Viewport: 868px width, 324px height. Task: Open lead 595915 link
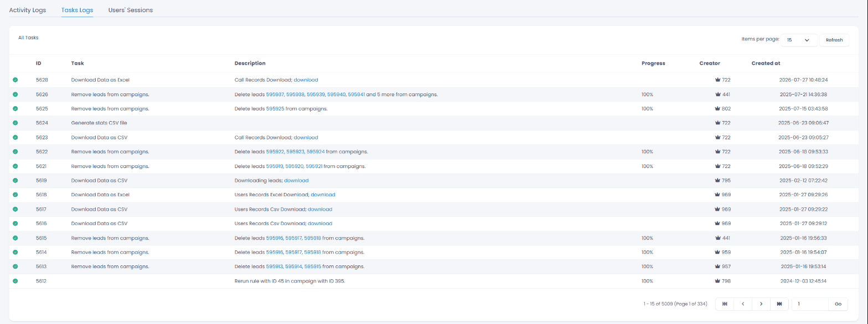point(313,267)
